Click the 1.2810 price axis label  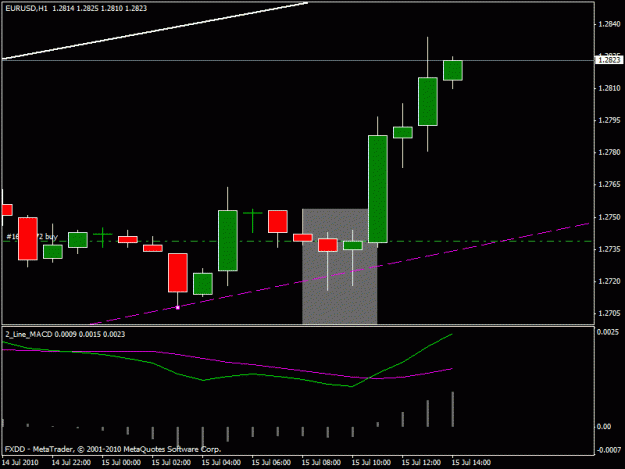pos(609,88)
